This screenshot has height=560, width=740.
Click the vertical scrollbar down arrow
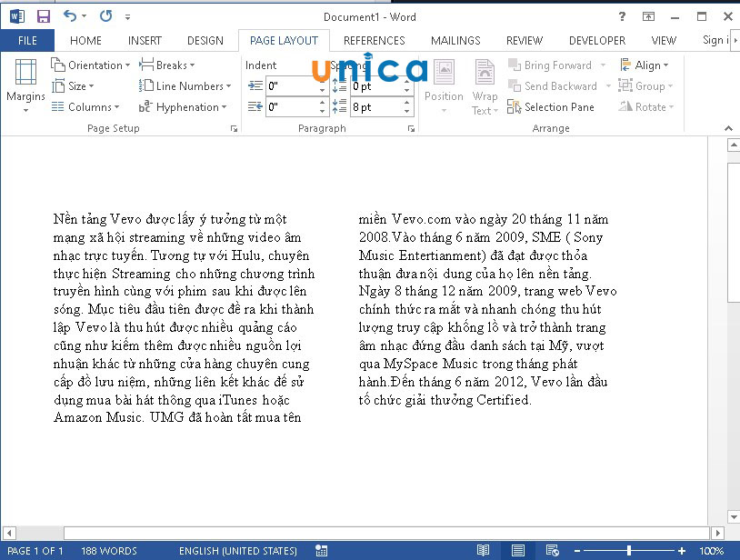734,516
